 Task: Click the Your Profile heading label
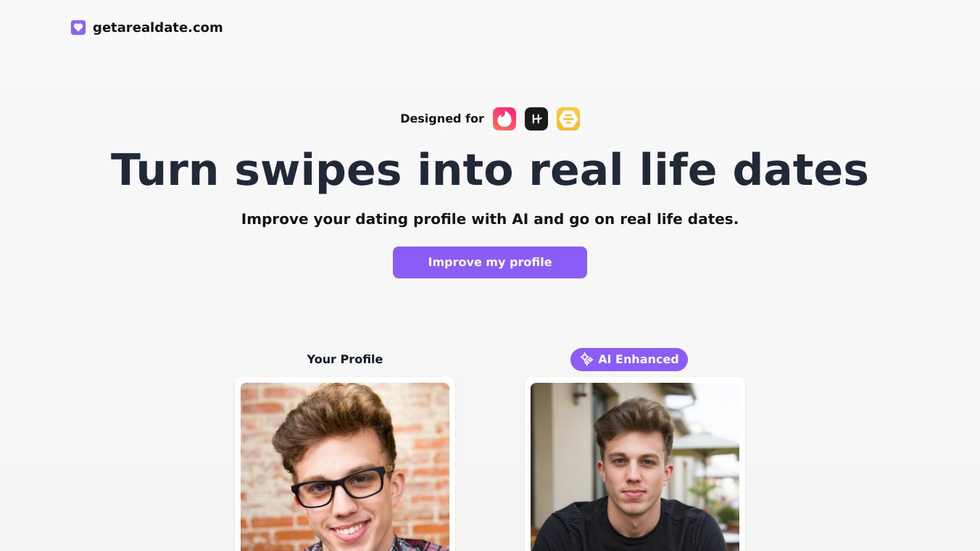coord(345,360)
